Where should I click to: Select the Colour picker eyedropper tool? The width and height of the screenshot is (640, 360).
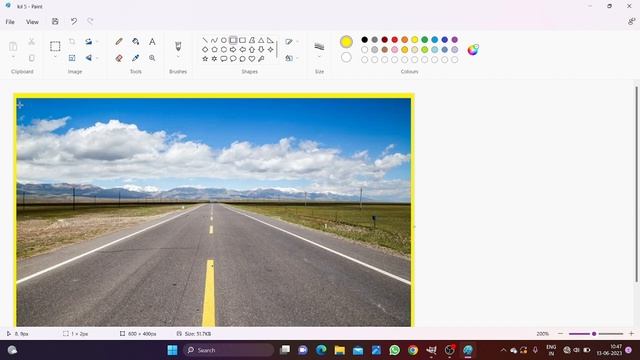[x=136, y=58]
